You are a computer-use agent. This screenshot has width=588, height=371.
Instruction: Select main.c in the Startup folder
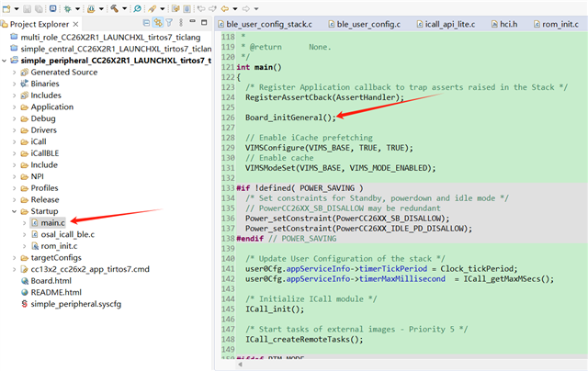pyautogui.click(x=52, y=223)
